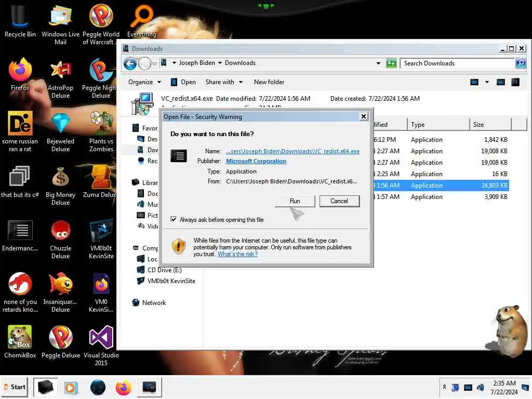This screenshot has width=532, height=399.
Task: Click the volume icon in system tray
Action: pos(481,388)
